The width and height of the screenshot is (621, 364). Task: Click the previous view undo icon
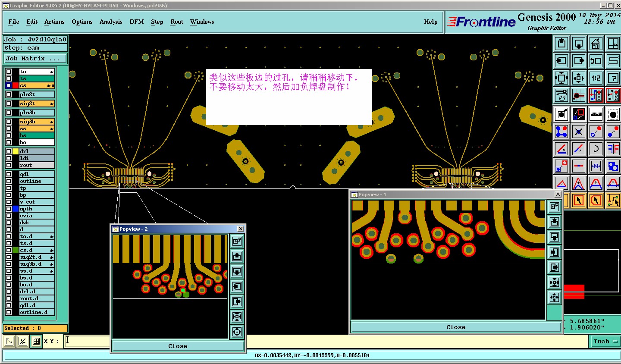pyautogui.click(x=596, y=60)
